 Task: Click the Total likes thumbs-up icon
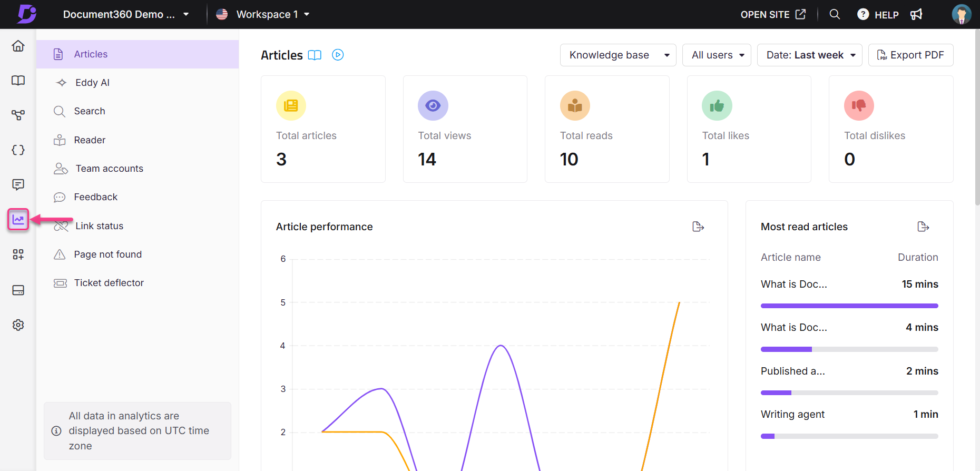717,106
